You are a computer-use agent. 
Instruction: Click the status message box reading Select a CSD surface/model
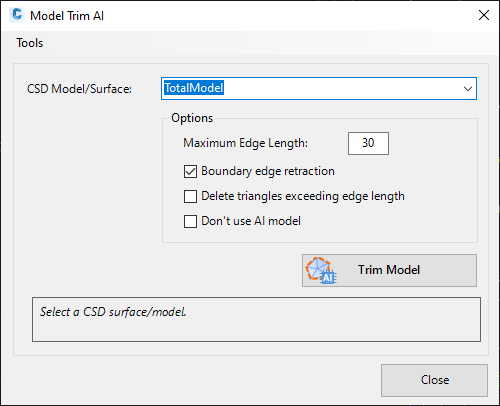click(256, 319)
